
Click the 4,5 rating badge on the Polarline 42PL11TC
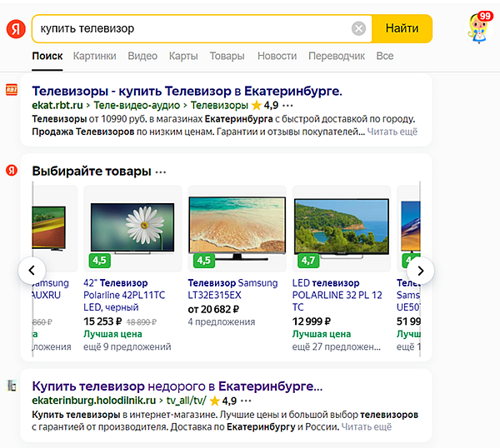(99, 261)
